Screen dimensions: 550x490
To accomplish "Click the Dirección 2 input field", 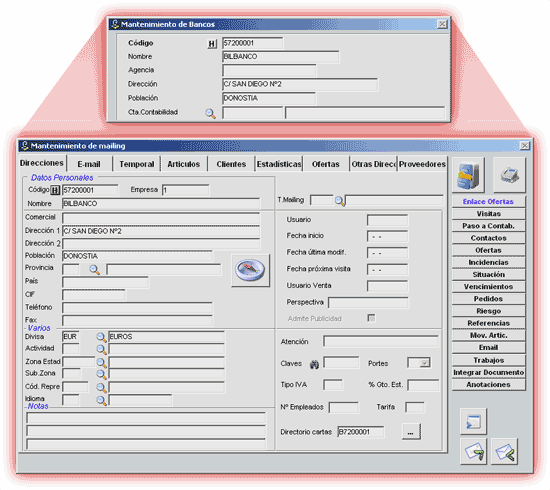I will (161, 244).
